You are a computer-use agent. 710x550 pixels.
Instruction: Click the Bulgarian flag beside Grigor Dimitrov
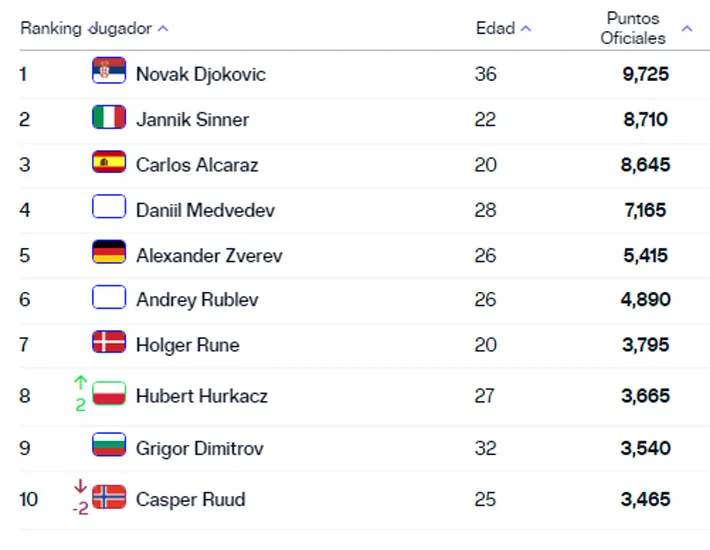point(109,445)
